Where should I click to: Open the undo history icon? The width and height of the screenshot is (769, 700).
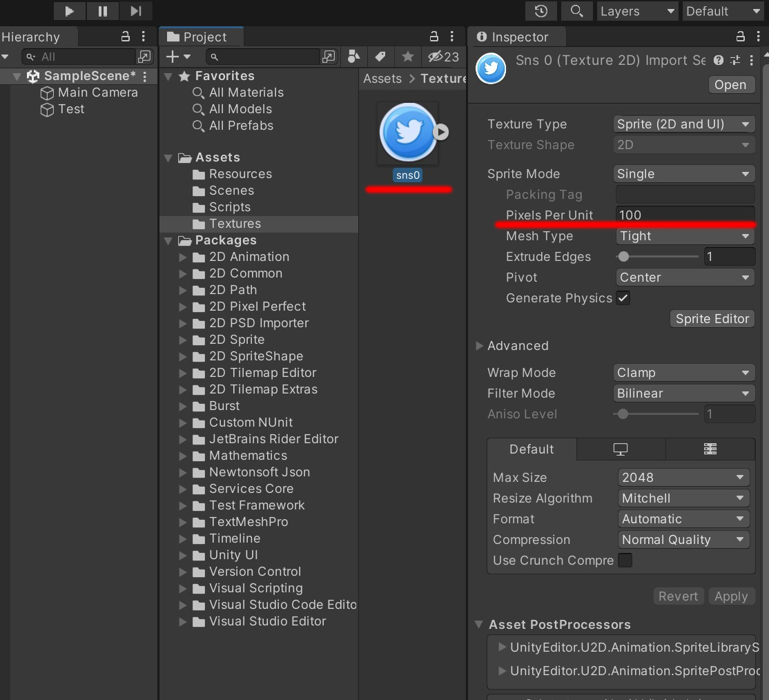pos(541,11)
